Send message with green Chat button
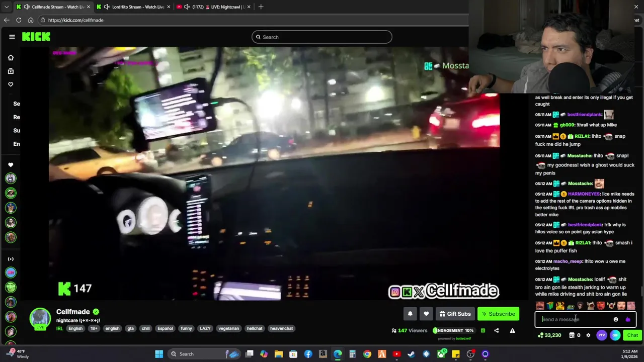The image size is (644, 362). 632,335
